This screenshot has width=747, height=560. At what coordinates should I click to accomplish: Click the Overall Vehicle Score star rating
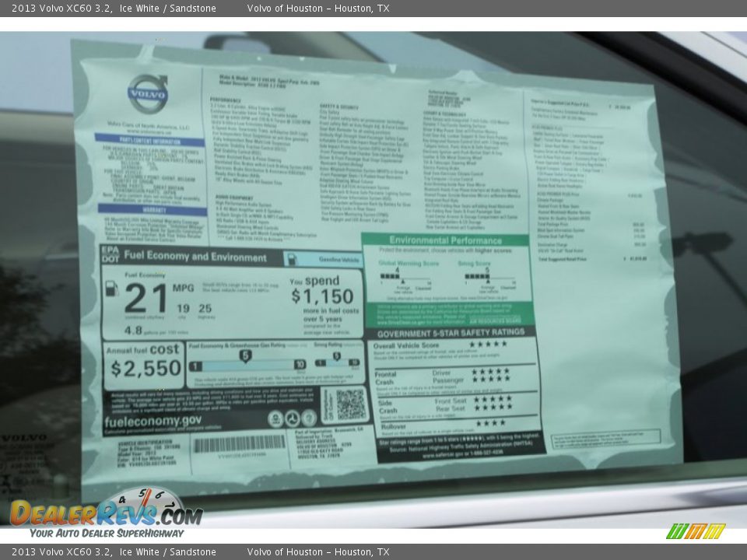(488, 344)
